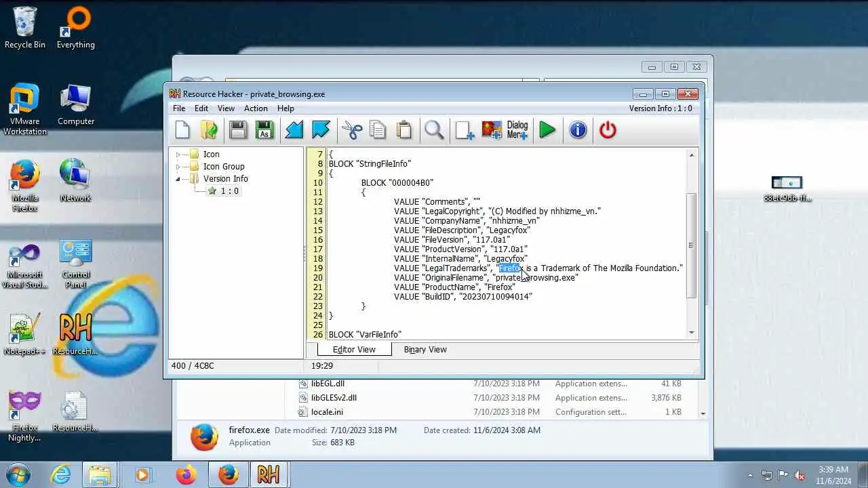Expand the Icon Group tree node
The height and width of the screenshot is (488, 868).
click(x=178, y=167)
